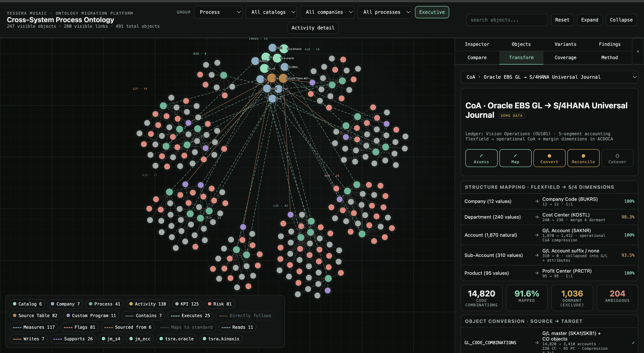Toggle jm_s4 catalog chip
The image size is (644, 353).
pos(111,339)
